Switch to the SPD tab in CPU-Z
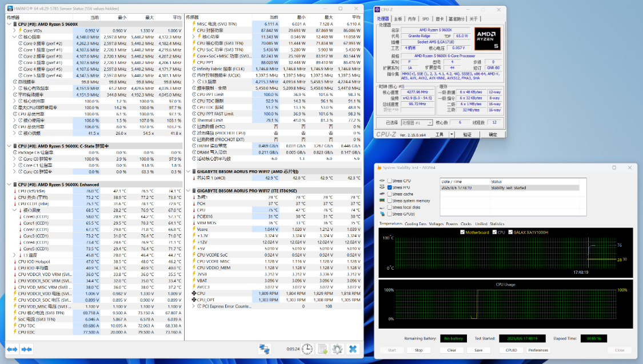643x364 pixels. tap(426, 19)
